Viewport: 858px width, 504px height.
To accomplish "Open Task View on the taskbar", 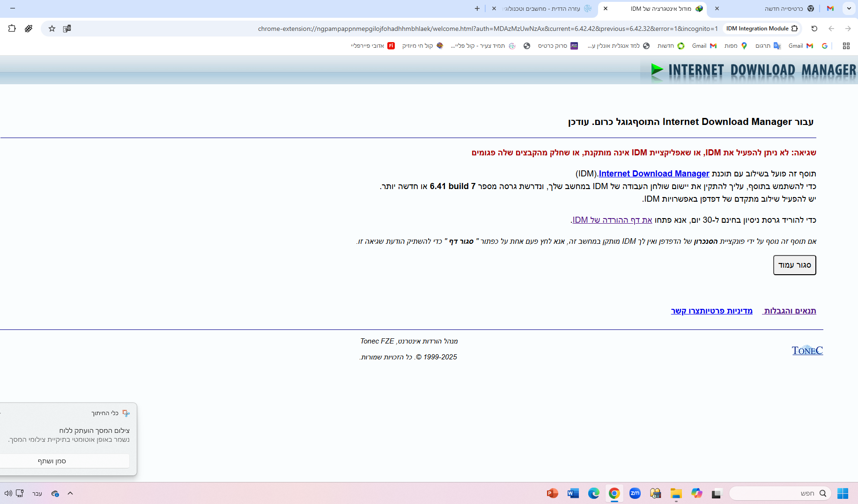I will tap(717, 493).
